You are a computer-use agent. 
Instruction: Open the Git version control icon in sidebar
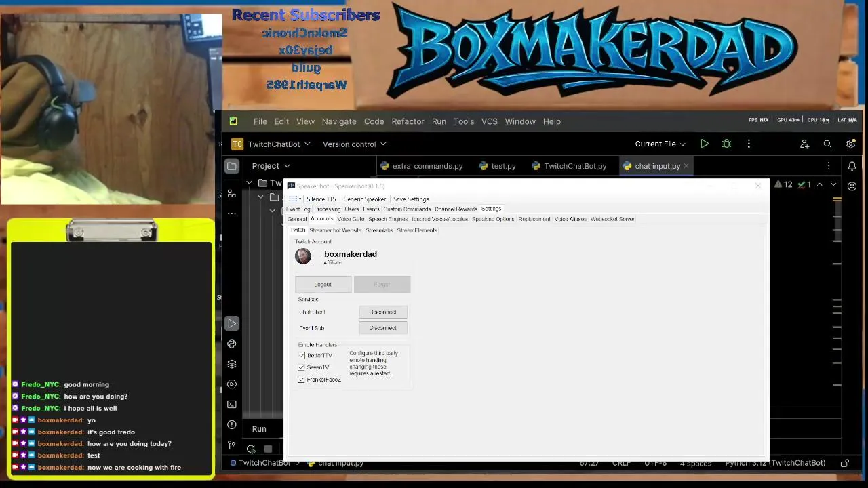click(232, 445)
